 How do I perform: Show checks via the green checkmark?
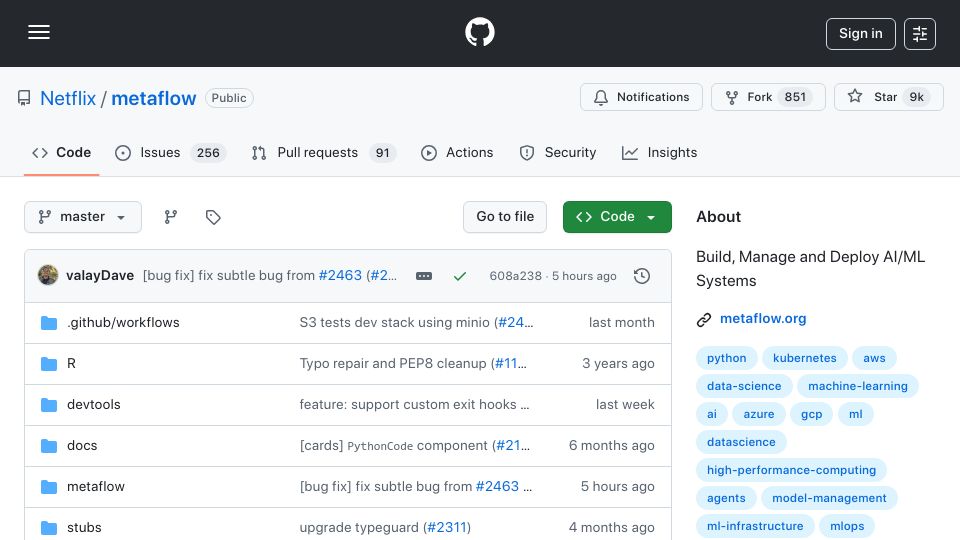460,276
